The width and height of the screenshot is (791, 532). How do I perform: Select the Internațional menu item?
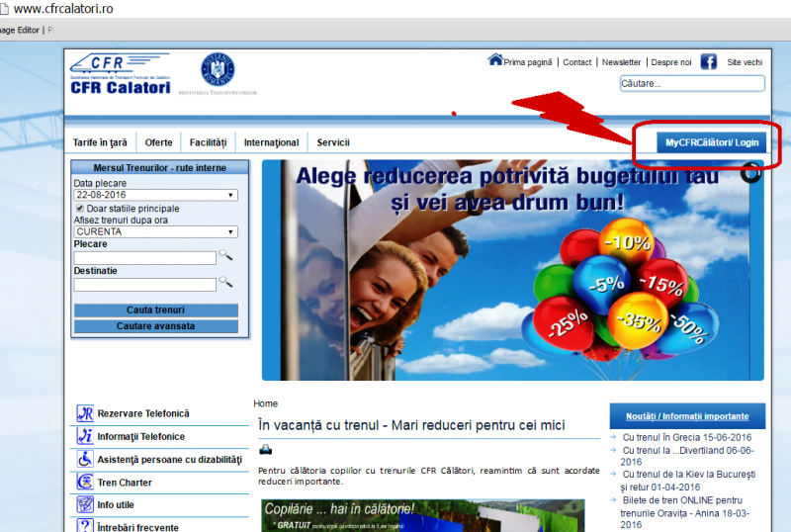tap(271, 142)
